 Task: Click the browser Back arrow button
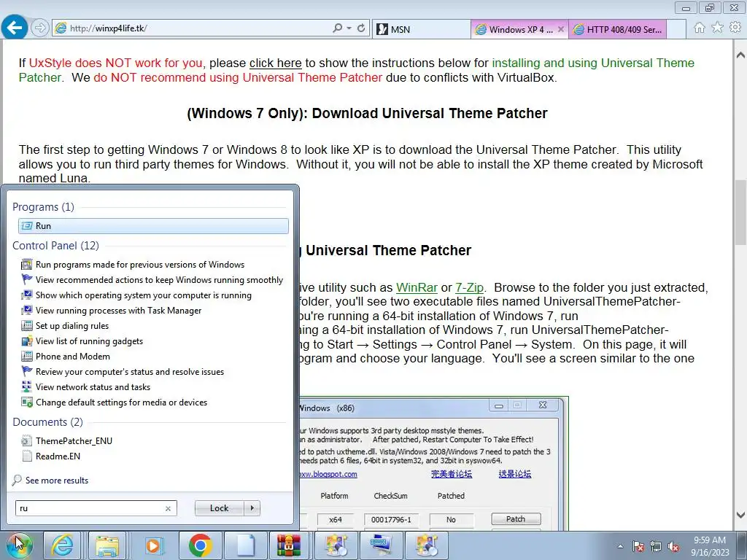point(15,28)
